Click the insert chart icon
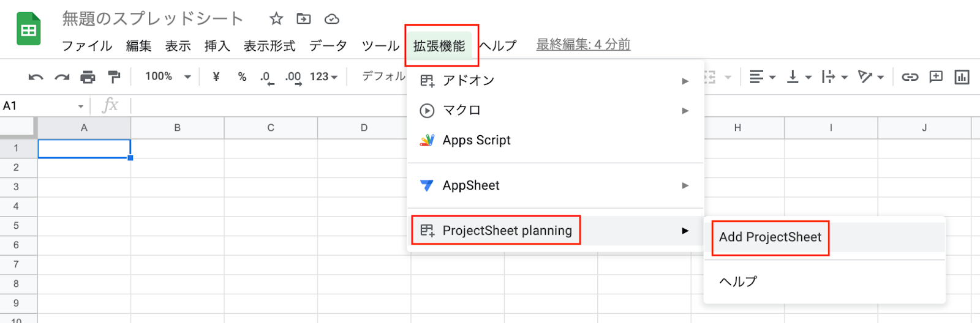This screenshot has width=980, height=323. pyautogui.click(x=962, y=77)
